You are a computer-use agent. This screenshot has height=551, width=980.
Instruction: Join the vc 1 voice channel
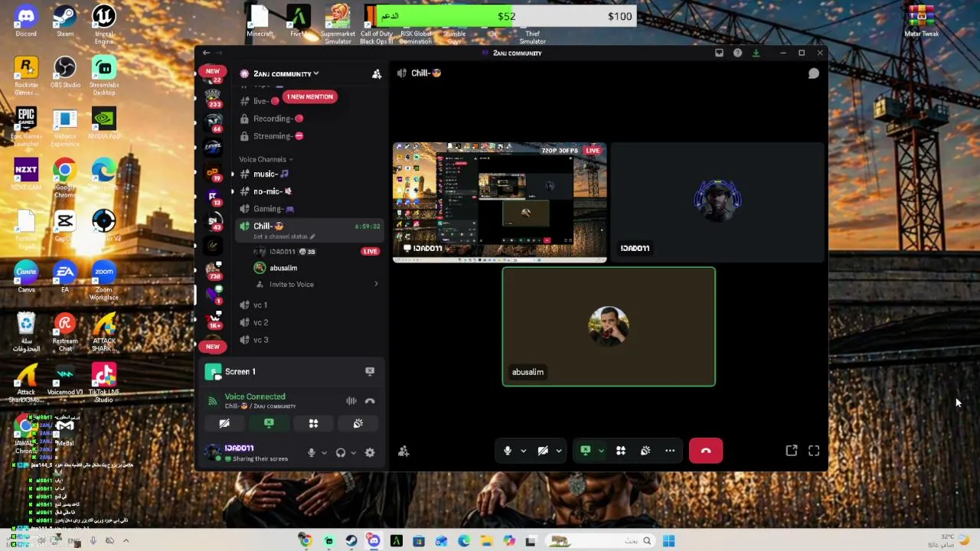tap(309, 305)
